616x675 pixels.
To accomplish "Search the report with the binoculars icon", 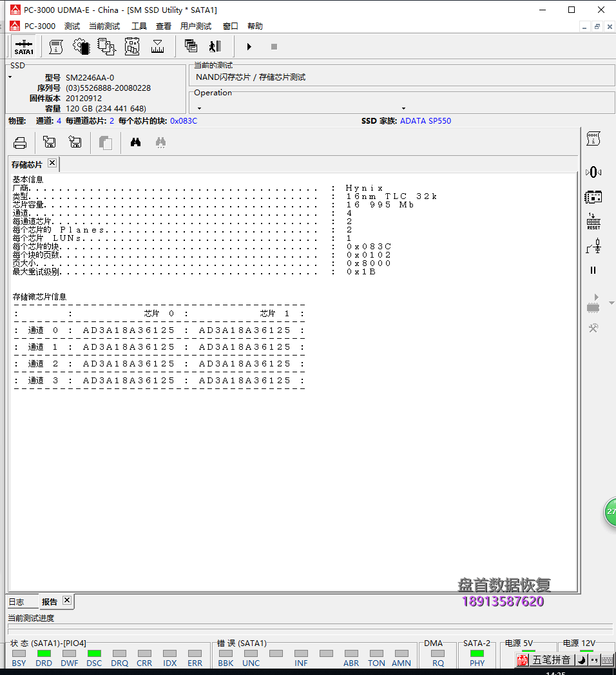I will coord(136,142).
